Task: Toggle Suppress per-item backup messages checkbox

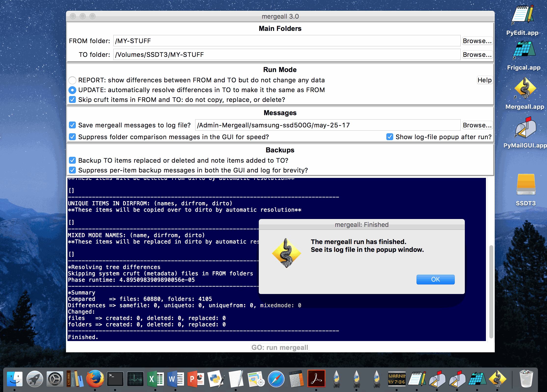Action: (x=72, y=170)
